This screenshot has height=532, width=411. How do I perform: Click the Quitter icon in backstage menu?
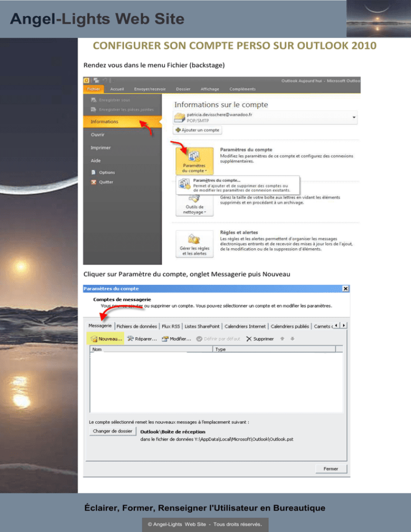click(x=94, y=182)
